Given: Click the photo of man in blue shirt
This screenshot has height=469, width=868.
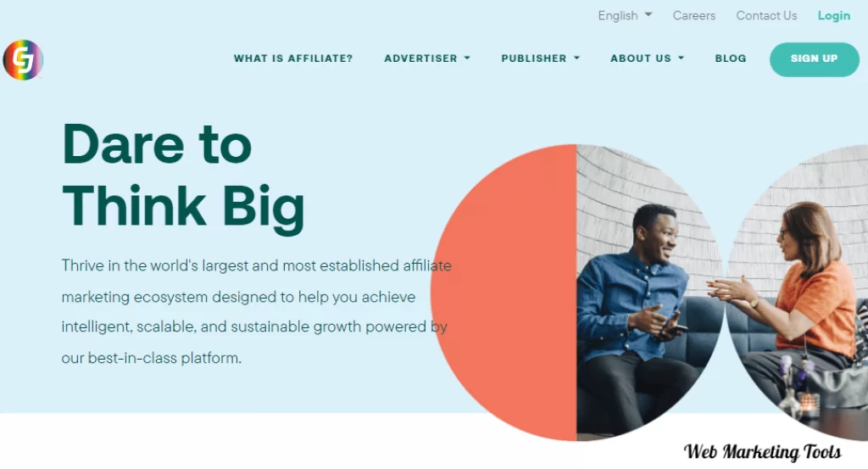Looking at the screenshot, I should pos(650,293).
